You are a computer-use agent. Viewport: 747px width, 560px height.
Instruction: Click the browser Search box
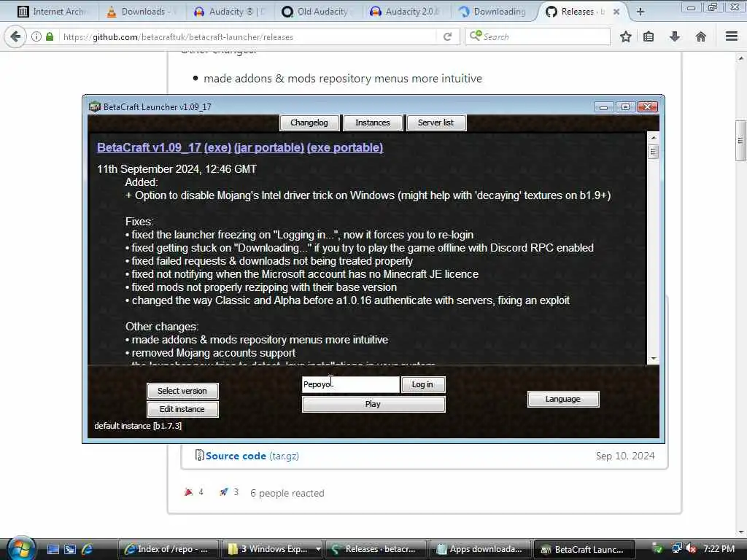pyautogui.click(x=538, y=36)
